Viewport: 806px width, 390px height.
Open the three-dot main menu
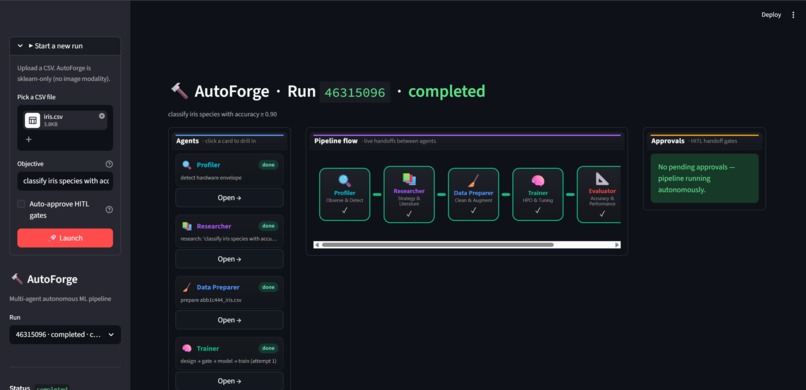793,15
